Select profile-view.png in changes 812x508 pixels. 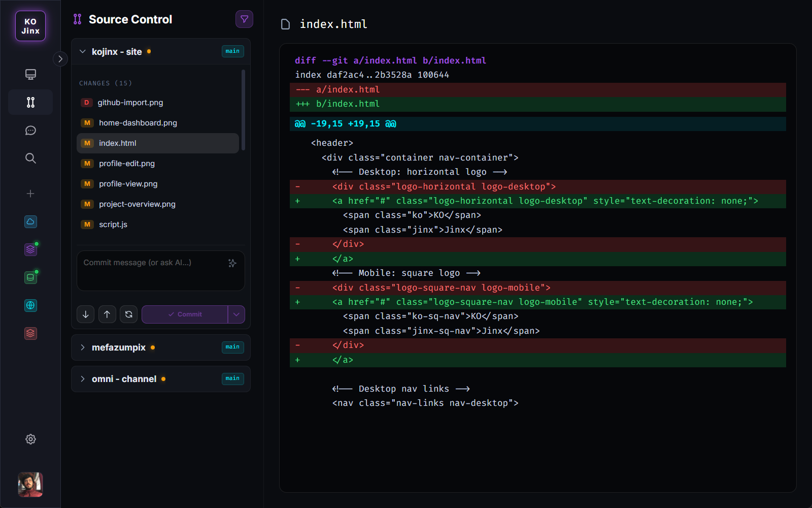[158, 184]
